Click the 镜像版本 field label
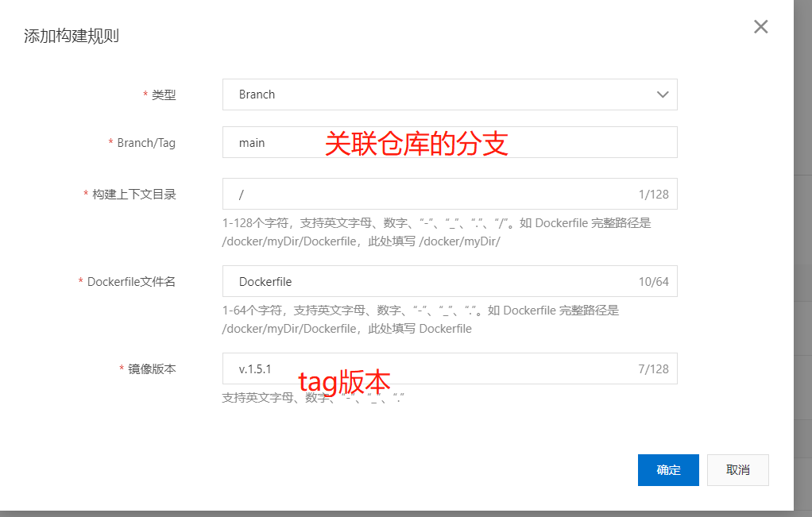Image resolution: width=812 pixels, height=517 pixels. 152,369
